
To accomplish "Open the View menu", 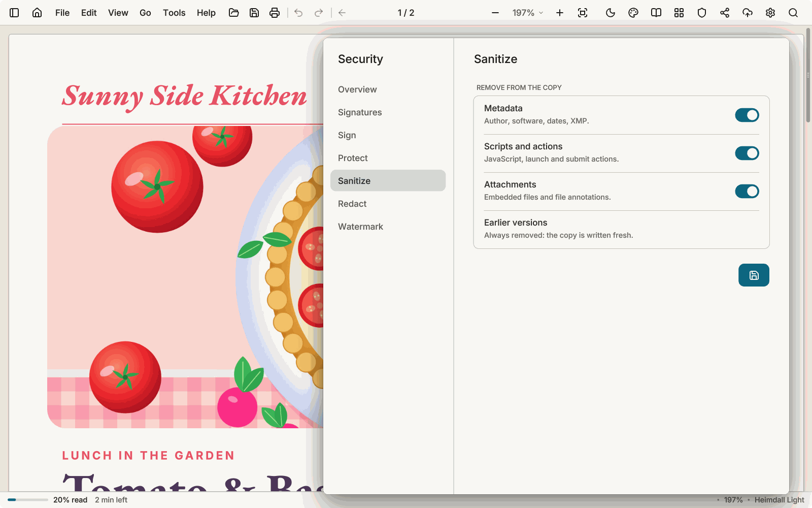I will (x=118, y=13).
